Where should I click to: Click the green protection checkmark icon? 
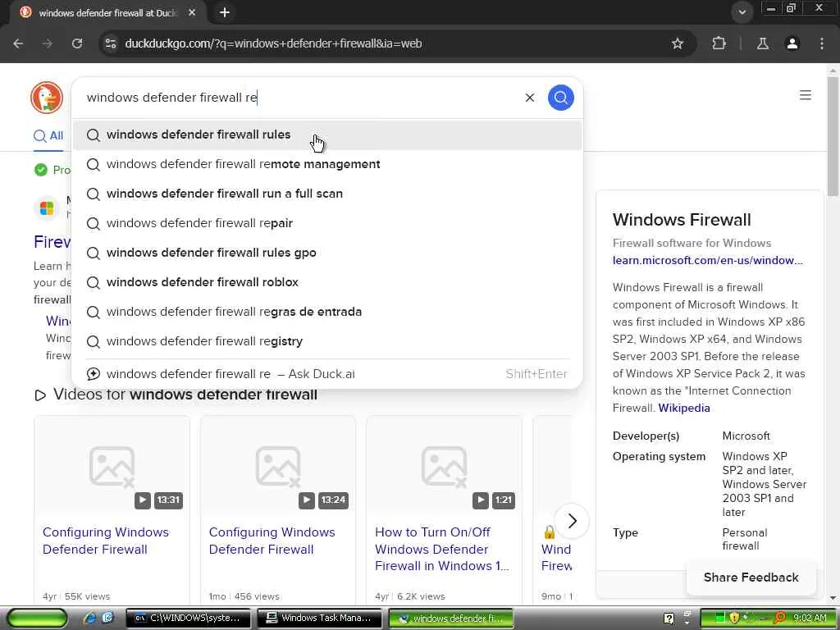click(x=41, y=170)
